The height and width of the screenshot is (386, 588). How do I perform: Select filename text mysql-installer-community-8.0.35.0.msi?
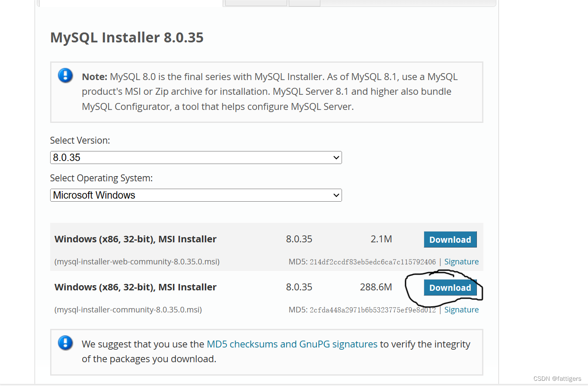click(128, 310)
